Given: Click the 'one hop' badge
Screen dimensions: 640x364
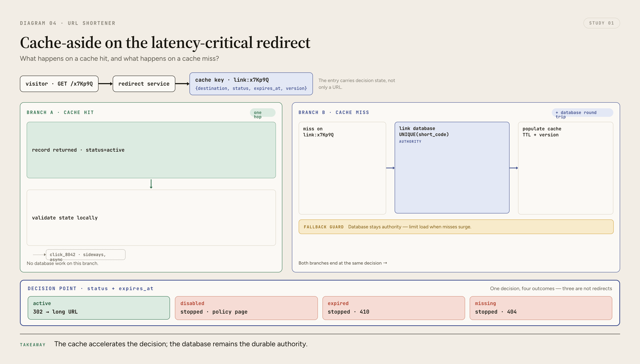Looking at the screenshot, I should point(263,113).
